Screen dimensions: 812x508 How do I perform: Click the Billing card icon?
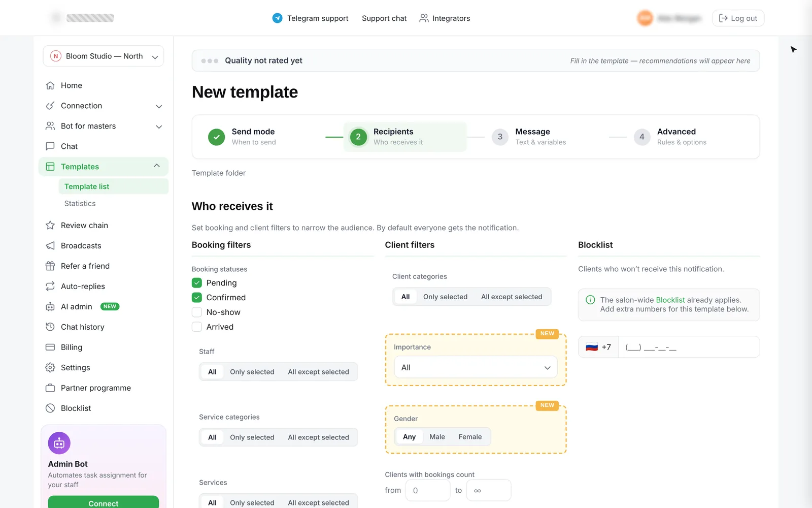pyautogui.click(x=50, y=347)
